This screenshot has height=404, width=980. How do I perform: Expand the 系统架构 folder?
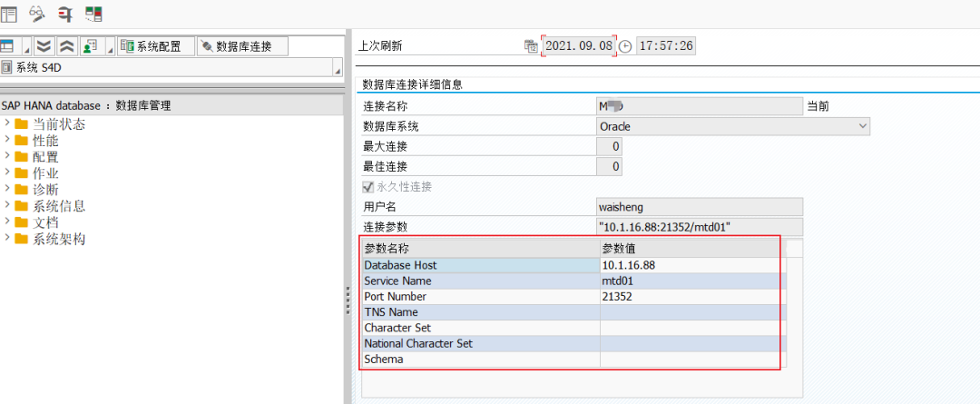click(x=7, y=237)
